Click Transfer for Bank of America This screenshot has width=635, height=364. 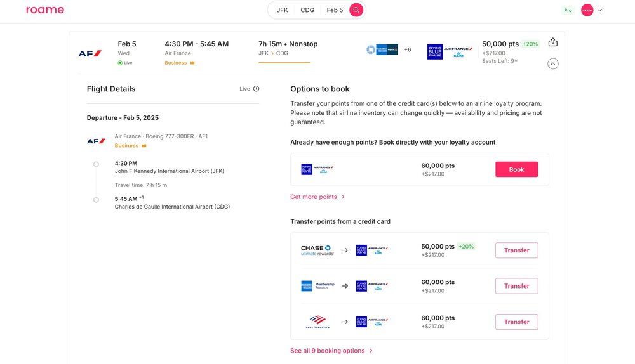pyautogui.click(x=516, y=322)
